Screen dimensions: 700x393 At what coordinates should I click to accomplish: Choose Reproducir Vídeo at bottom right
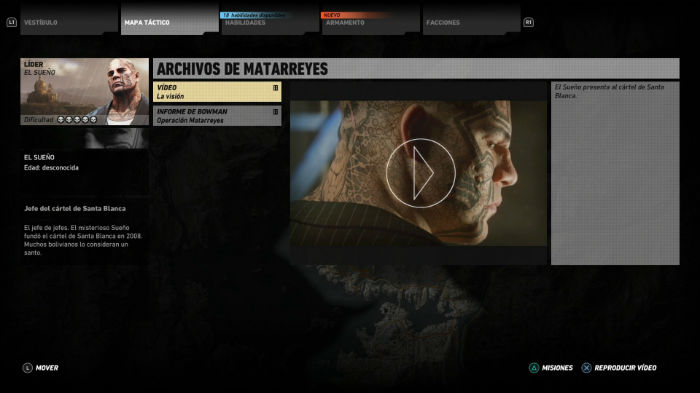tap(625, 368)
